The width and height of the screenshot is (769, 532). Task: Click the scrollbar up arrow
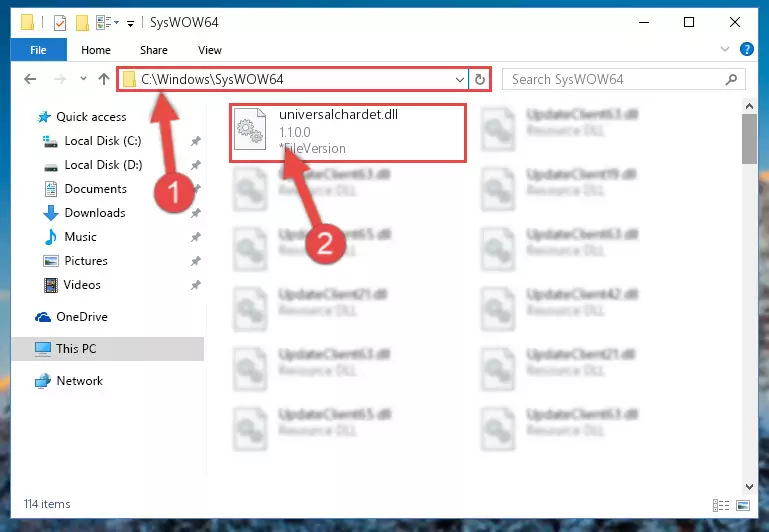749,106
